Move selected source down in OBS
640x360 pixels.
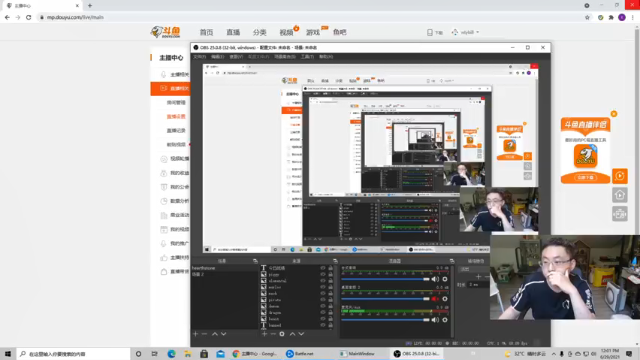(301, 334)
